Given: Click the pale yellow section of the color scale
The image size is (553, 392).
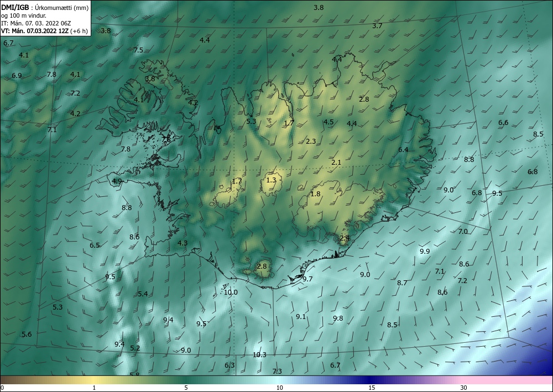Looking at the screenshot, I should coord(94,380).
